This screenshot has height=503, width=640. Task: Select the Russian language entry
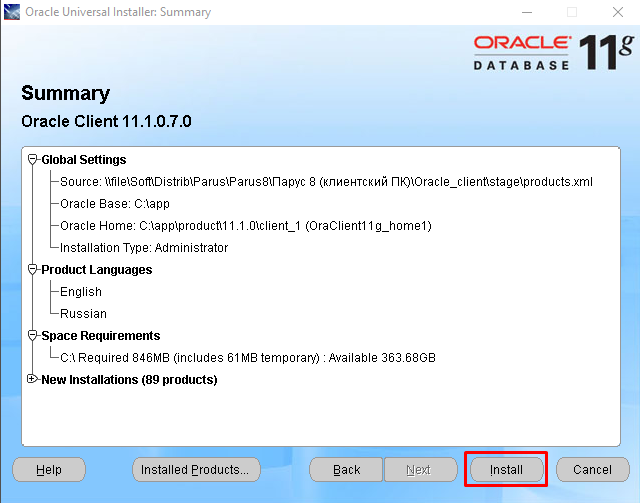pyautogui.click(x=83, y=313)
